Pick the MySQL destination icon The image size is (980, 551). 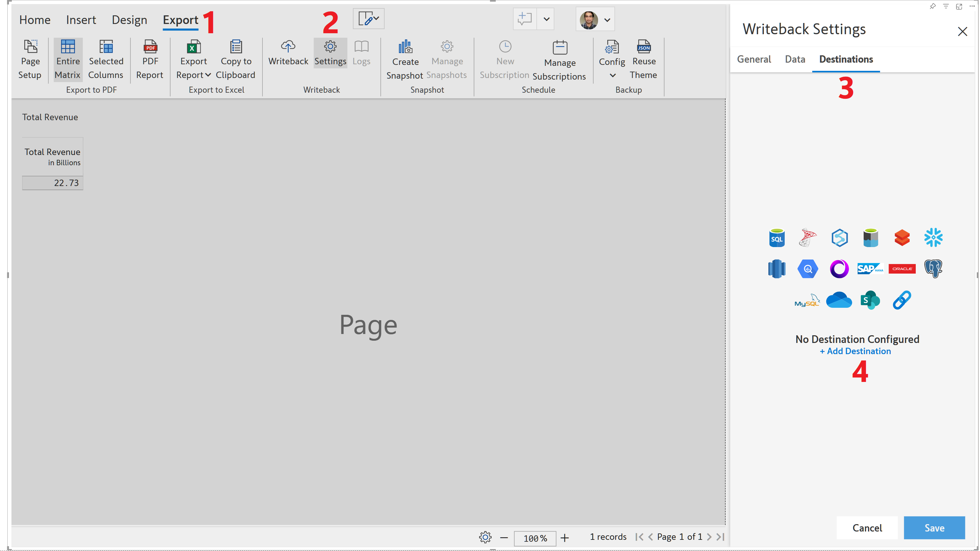pos(807,301)
